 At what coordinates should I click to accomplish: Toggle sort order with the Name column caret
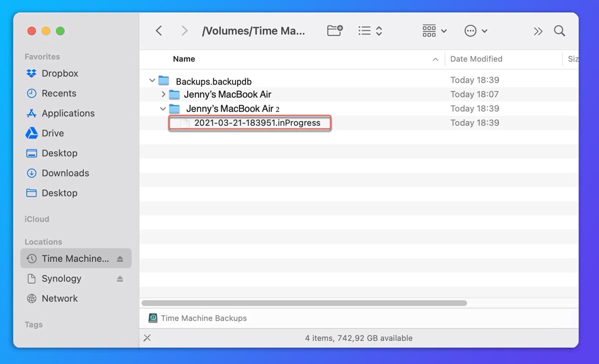435,59
